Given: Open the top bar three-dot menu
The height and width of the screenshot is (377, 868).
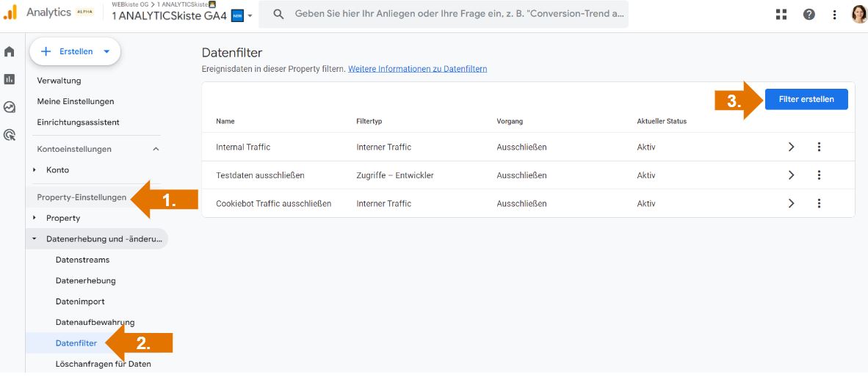Looking at the screenshot, I should (835, 15).
